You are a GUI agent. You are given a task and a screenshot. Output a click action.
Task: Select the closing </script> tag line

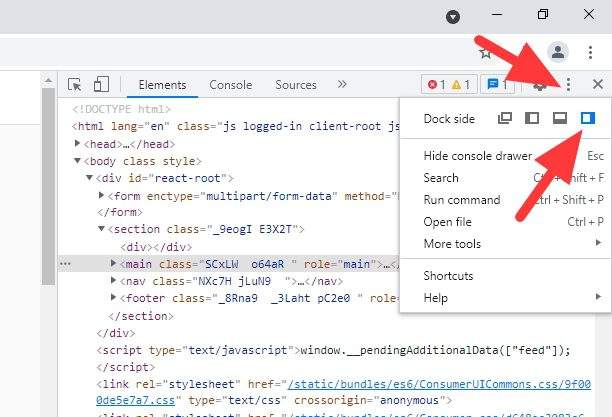(x=126, y=367)
